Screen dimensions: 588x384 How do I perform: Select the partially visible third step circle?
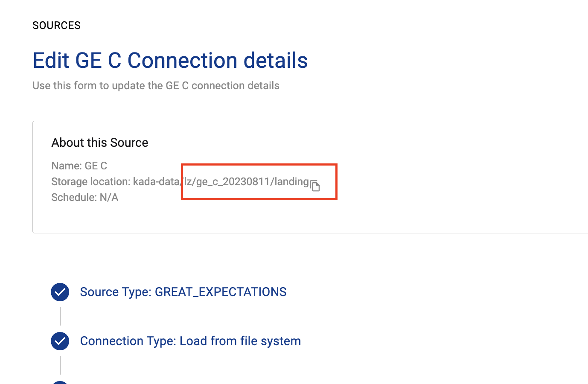point(60,382)
